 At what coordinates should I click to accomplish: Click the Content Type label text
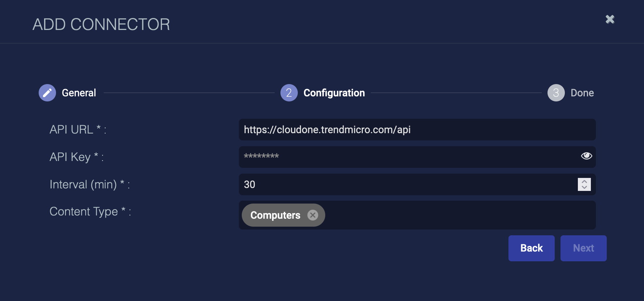click(x=84, y=211)
